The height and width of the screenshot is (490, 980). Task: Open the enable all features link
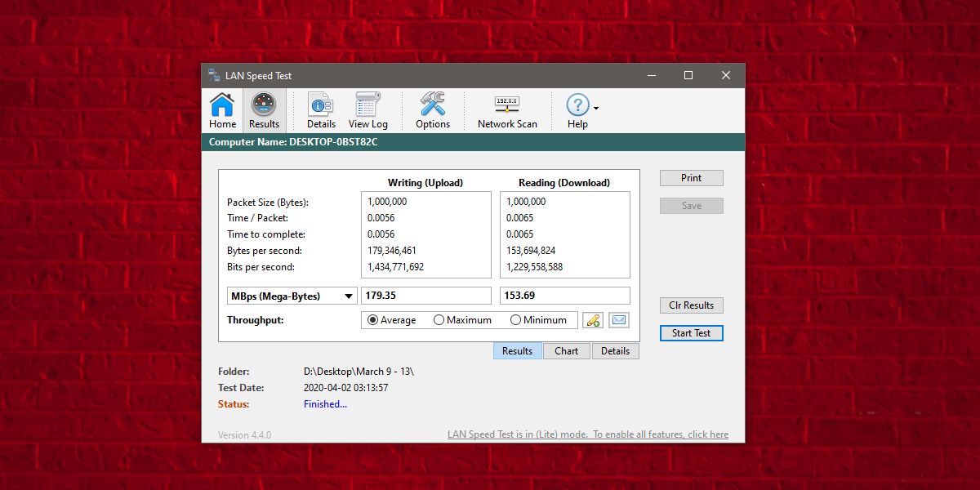click(x=588, y=434)
